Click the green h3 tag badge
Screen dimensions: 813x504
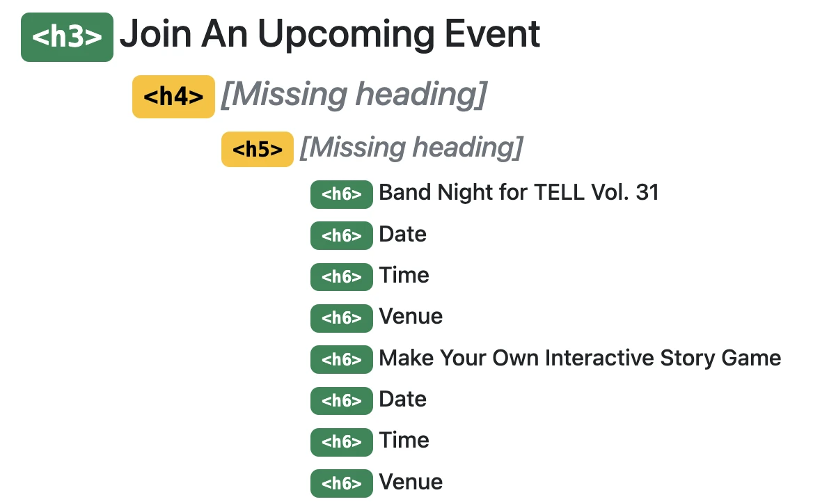[67, 37]
